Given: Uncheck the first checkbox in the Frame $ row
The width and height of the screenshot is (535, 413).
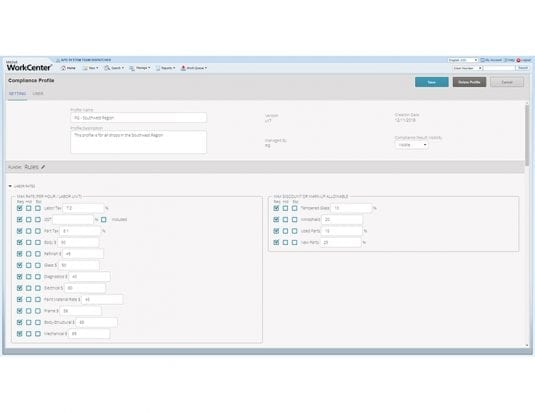Looking at the screenshot, I should 19,311.
